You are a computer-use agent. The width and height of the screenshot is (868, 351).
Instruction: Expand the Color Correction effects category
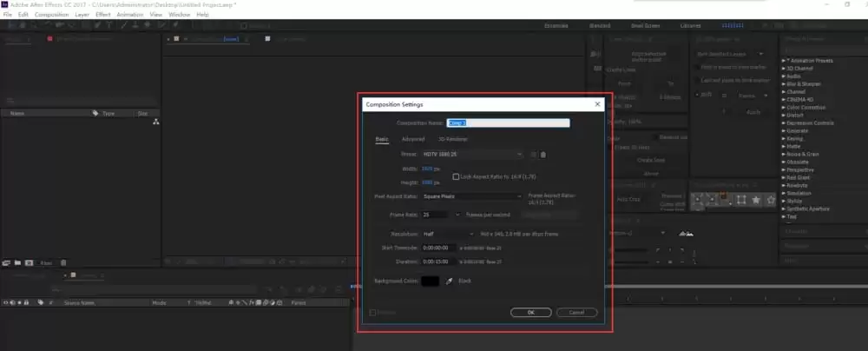pos(806,108)
